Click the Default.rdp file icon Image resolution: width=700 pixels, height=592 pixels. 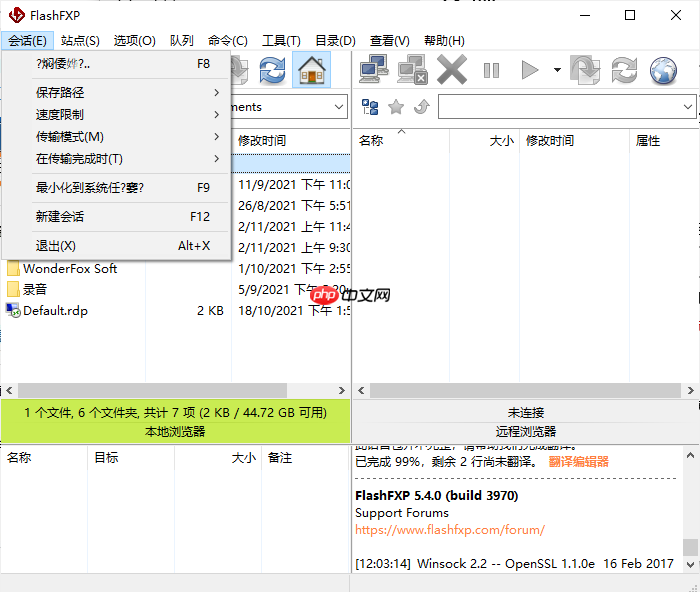(13, 310)
